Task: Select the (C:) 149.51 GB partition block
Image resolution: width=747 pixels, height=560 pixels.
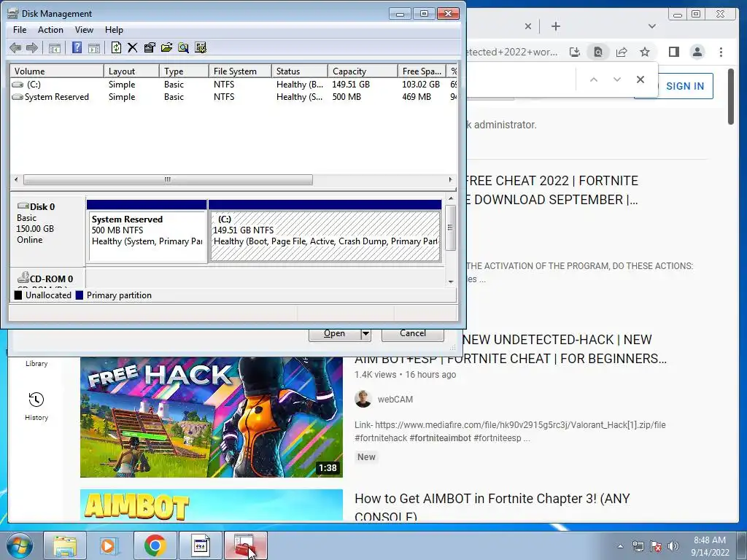Action: coord(325,231)
